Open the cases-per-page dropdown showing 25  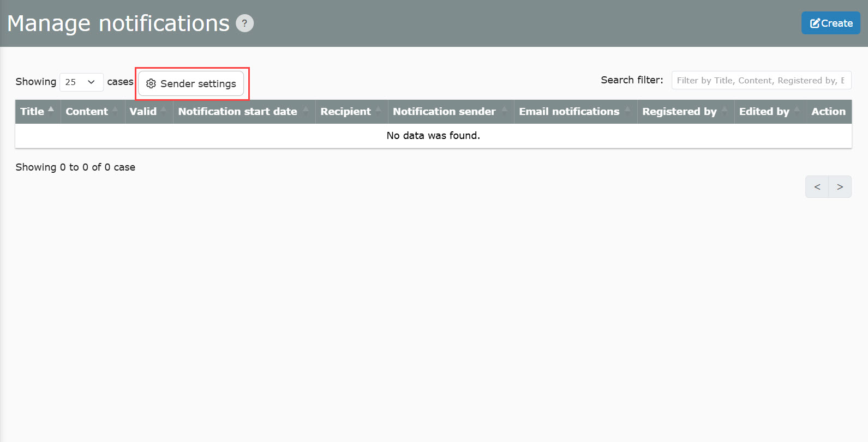[81, 82]
